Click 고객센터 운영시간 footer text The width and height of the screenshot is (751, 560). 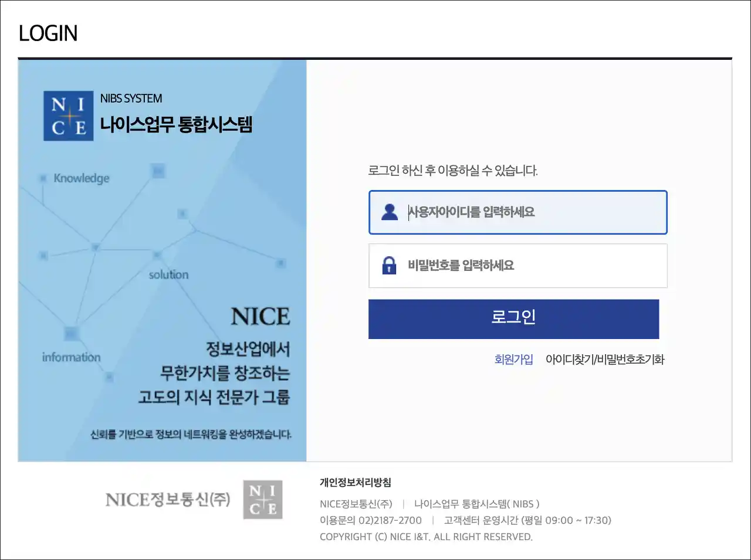click(527, 520)
